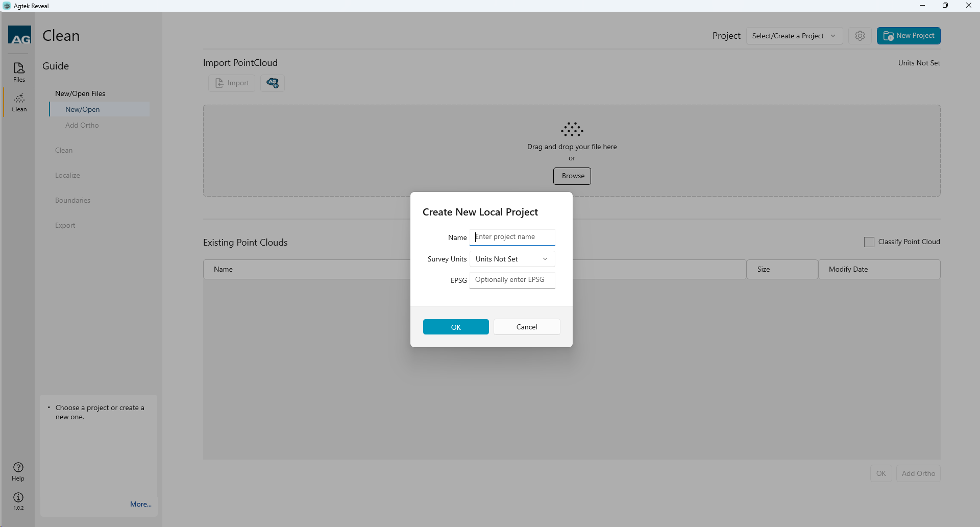
Task: Enable Classify Point Cloud checkbox
Action: pyautogui.click(x=869, y=242)
